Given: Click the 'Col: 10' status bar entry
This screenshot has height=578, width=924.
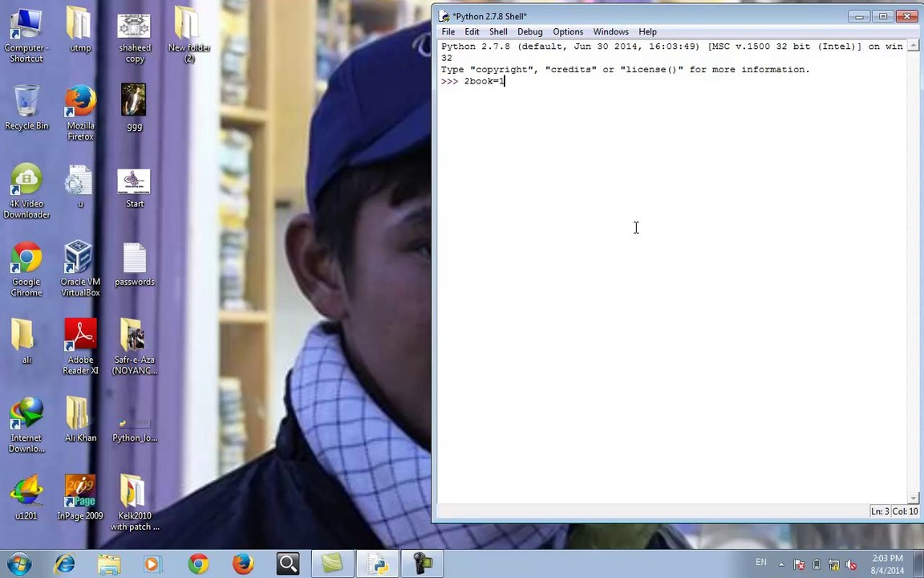Looking at the screenshot, I should click(905, 511).
